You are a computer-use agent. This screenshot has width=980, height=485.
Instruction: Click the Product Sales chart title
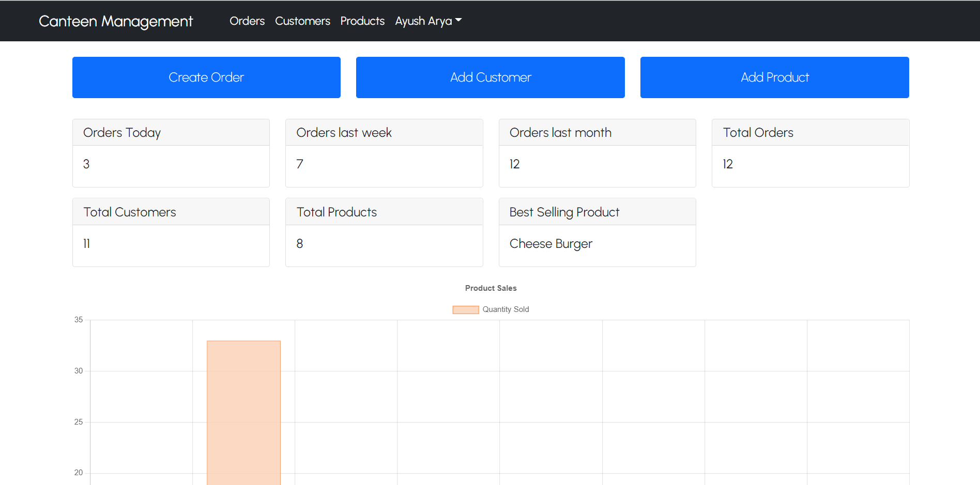tap(490, 288)
